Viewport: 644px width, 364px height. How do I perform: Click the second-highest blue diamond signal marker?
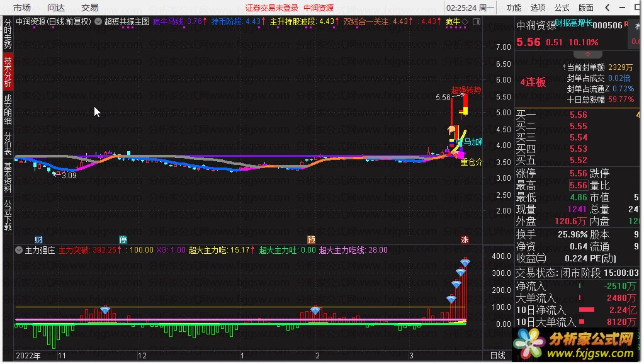[x=460, y=273]
